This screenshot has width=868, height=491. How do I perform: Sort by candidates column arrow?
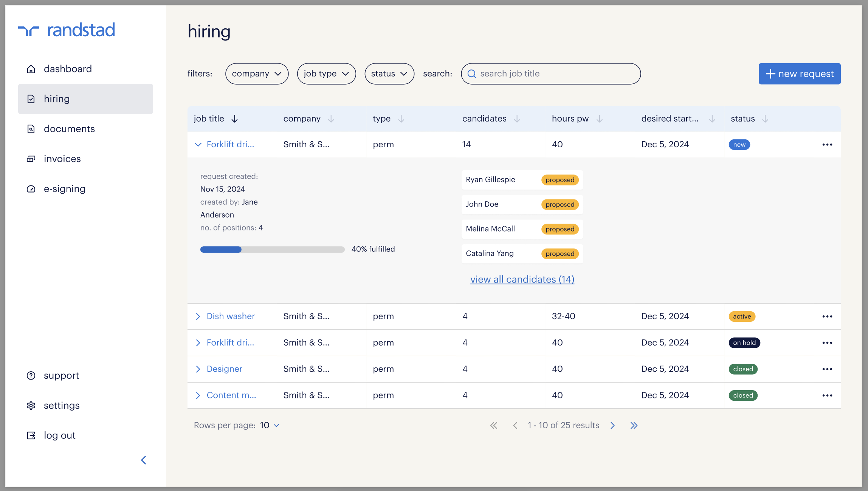[517, 119]
